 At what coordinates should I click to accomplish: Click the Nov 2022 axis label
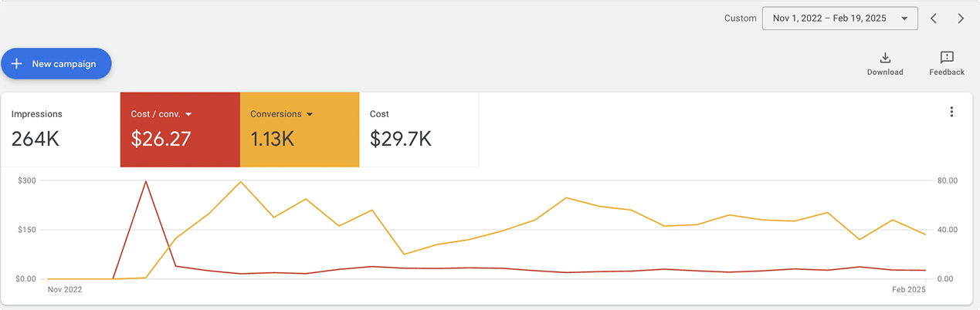(65, 290)
